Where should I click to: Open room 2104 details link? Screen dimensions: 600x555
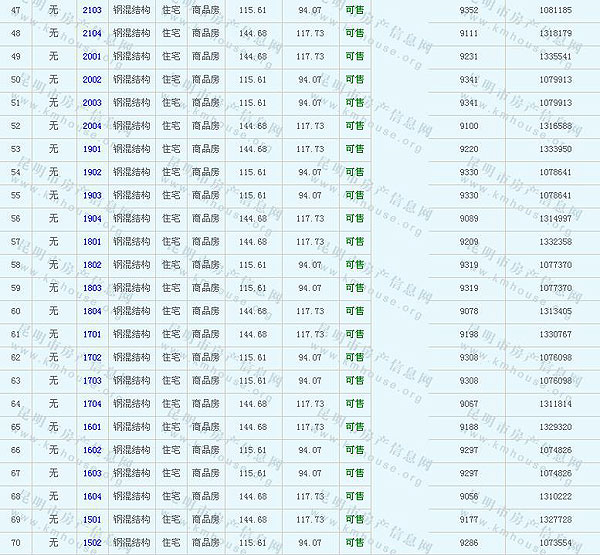click(x=92, y=33)
